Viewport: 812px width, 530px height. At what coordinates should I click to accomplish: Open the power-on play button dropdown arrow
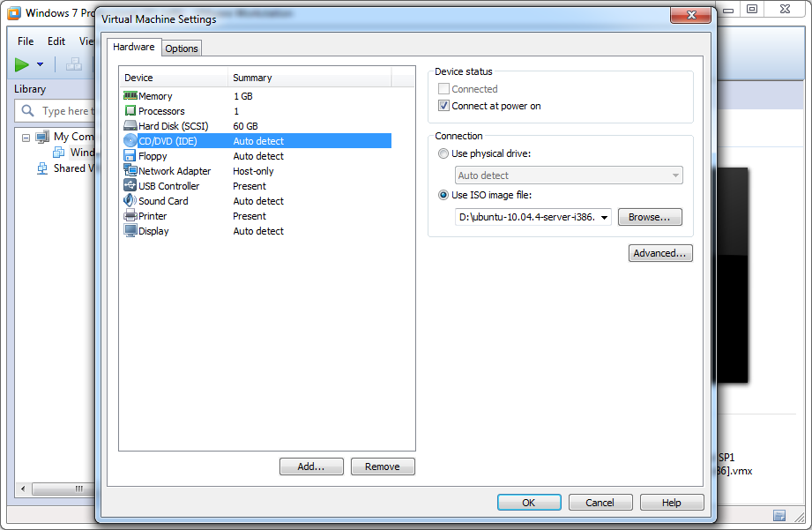40,65
